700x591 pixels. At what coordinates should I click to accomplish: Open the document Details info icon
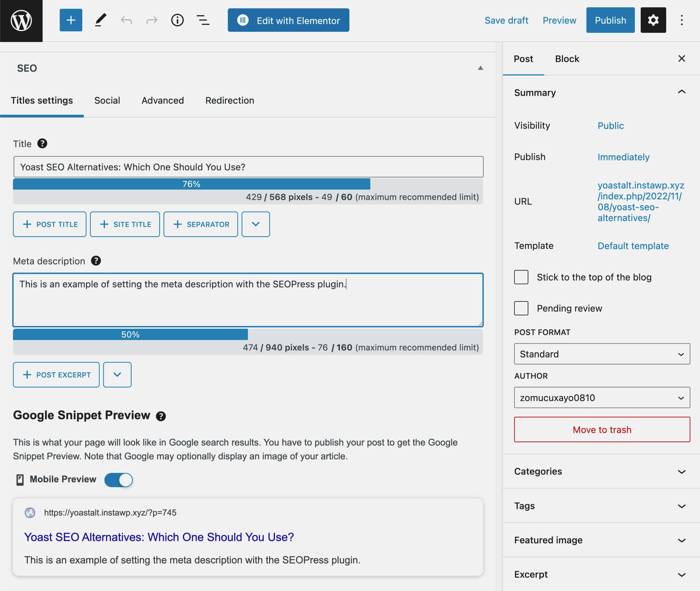coord(177,21)
